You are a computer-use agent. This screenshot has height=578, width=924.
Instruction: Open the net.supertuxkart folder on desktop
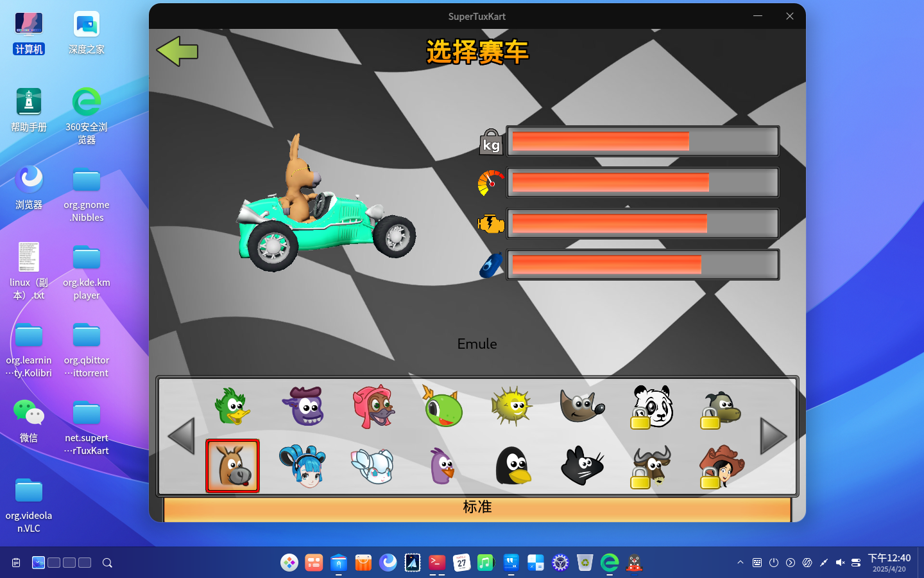coord(87,428)
